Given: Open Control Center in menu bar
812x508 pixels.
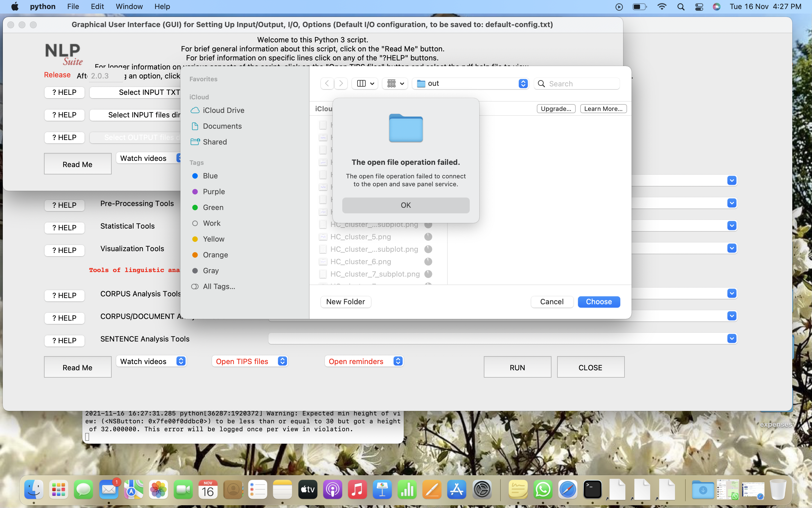Looking at the screenshot, I should (x=699, y=7).
